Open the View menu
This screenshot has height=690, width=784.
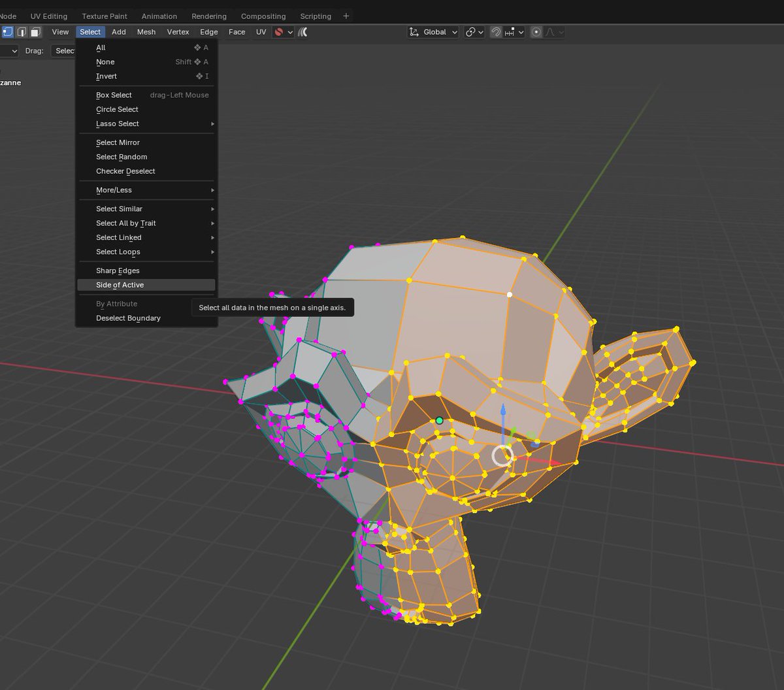[x=60, y=32]
